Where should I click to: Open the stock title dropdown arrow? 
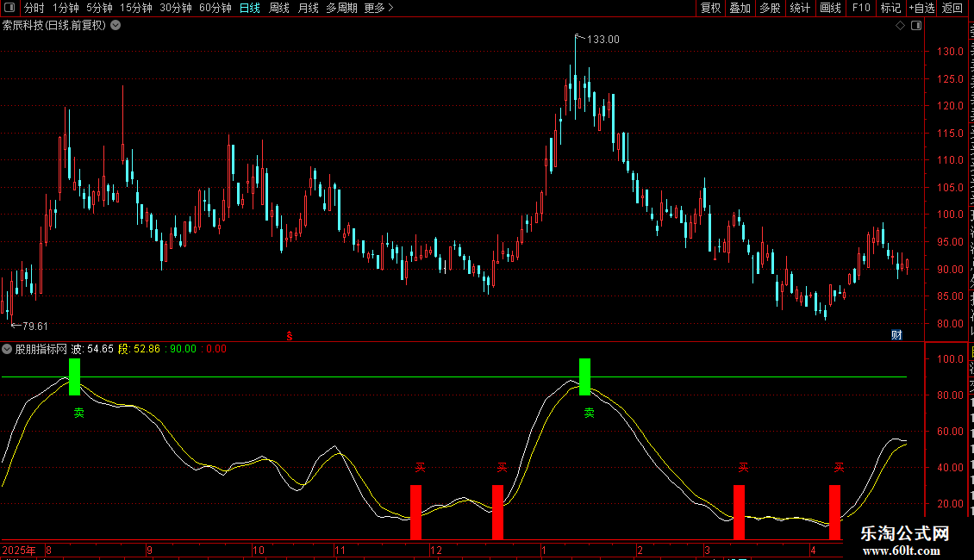tap(116, 26)
